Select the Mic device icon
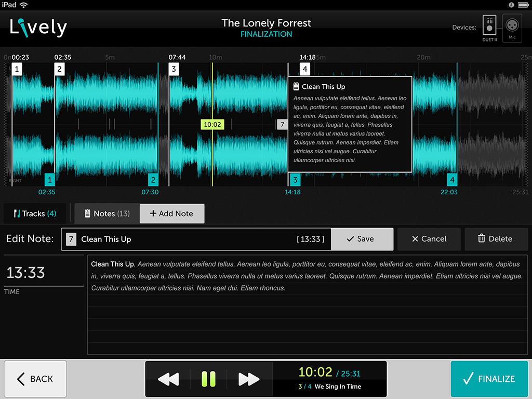The height and width of the screenshot is (399, 532). tap(512, 26)
